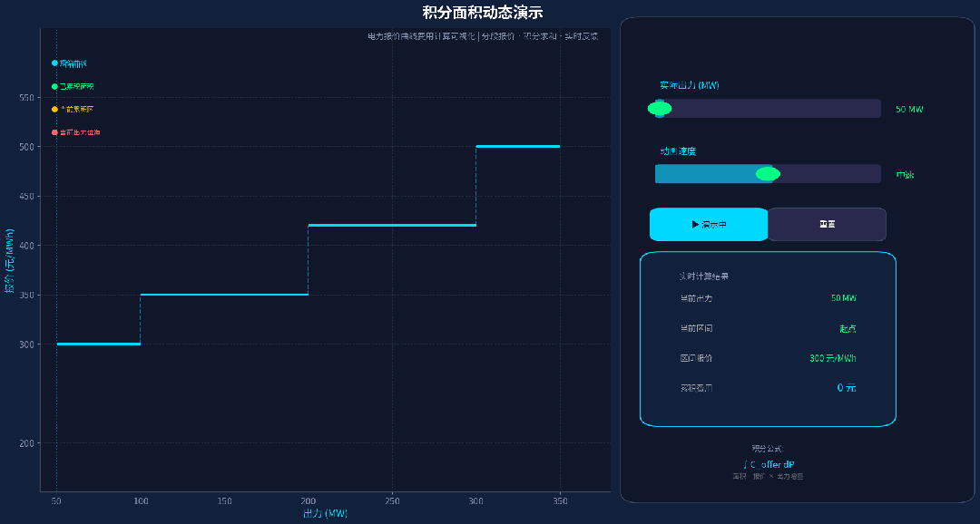Image resolution: width=980 pixels, height=524 pixels.
Task: Click the 300 元/MWh price value
Action: click(833, 358)
